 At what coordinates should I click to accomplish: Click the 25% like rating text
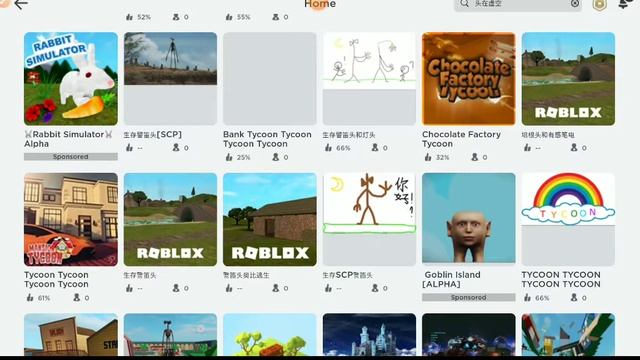pyautogui.click(x=244, y=158)
